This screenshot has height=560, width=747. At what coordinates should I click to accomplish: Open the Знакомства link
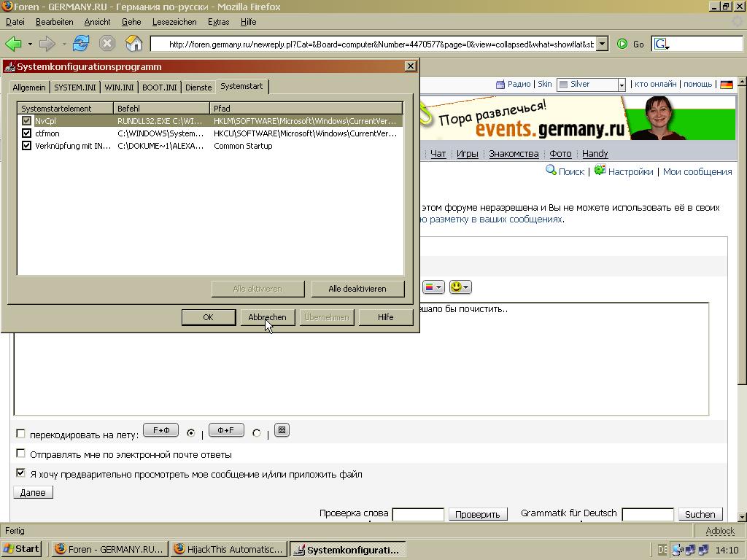(514, 153)
